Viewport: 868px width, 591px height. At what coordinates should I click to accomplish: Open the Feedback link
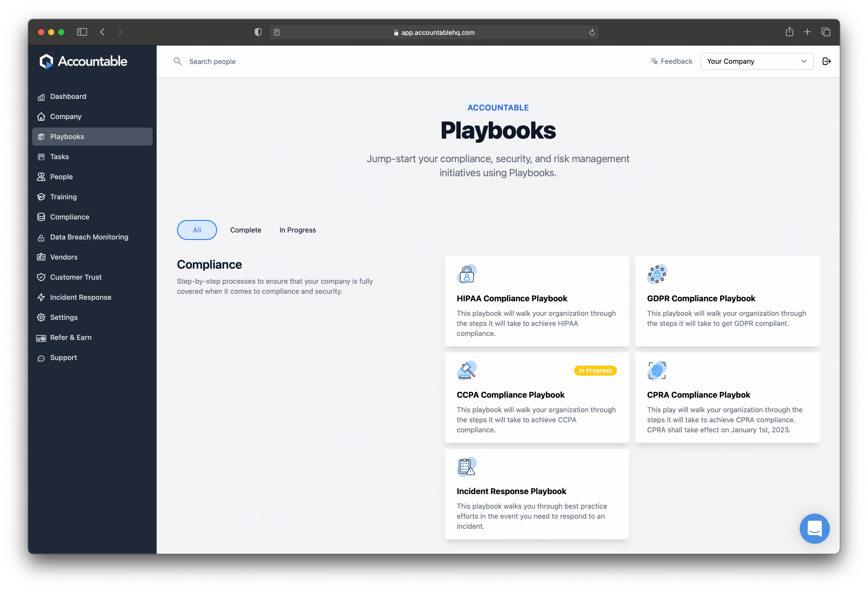click(671, 61)
